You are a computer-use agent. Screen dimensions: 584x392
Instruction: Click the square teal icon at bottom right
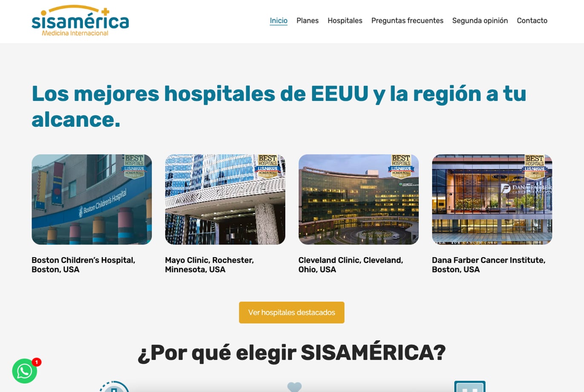[x=470, y=386]
